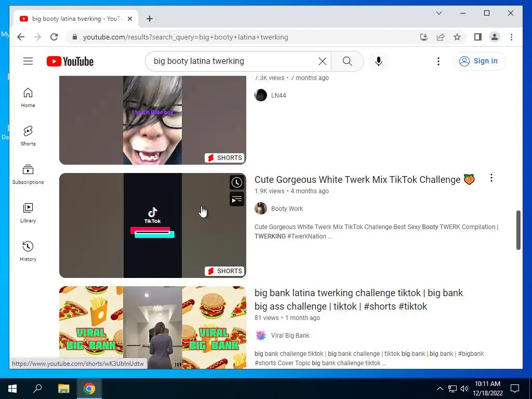Click the Sign in button
532x399 pixels.
pos(479,61)
